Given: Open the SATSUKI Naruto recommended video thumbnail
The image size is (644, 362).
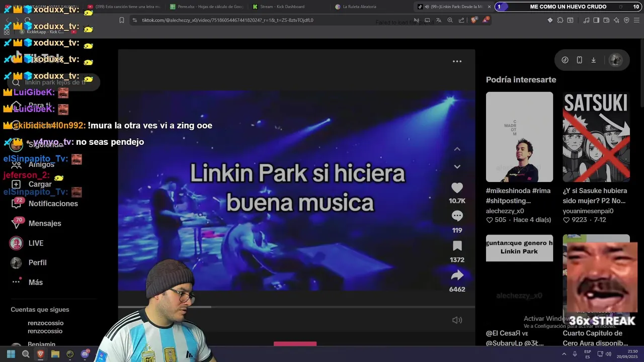Looking at the screenshot, I should click(596, 137).
